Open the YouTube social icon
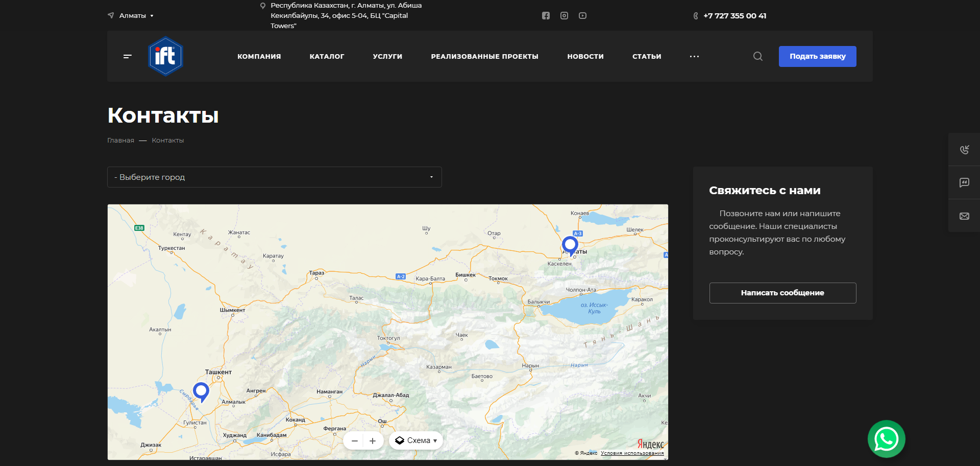 582,16
